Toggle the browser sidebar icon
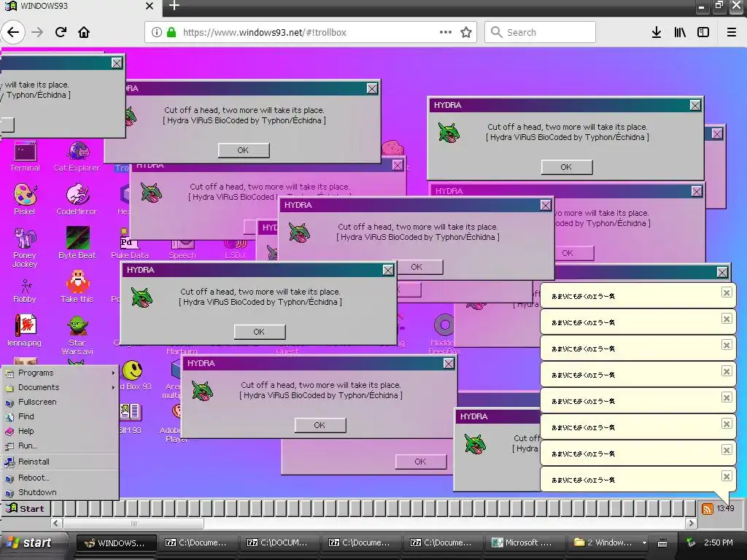 point(703,32)
